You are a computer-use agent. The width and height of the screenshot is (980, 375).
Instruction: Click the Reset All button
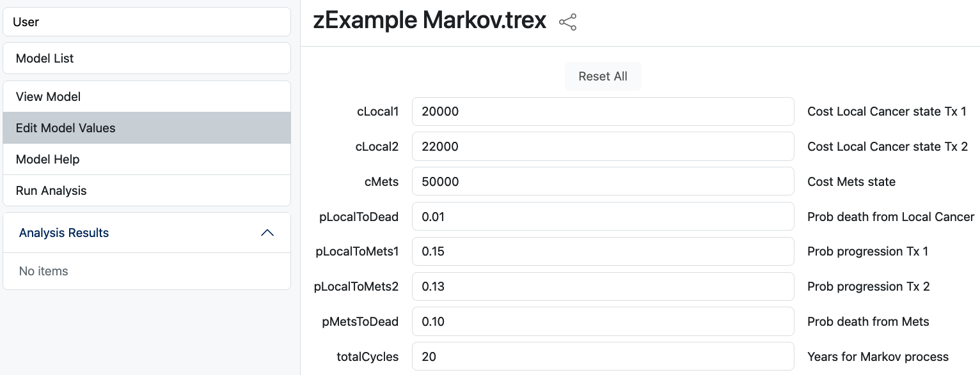coord(603,76)
